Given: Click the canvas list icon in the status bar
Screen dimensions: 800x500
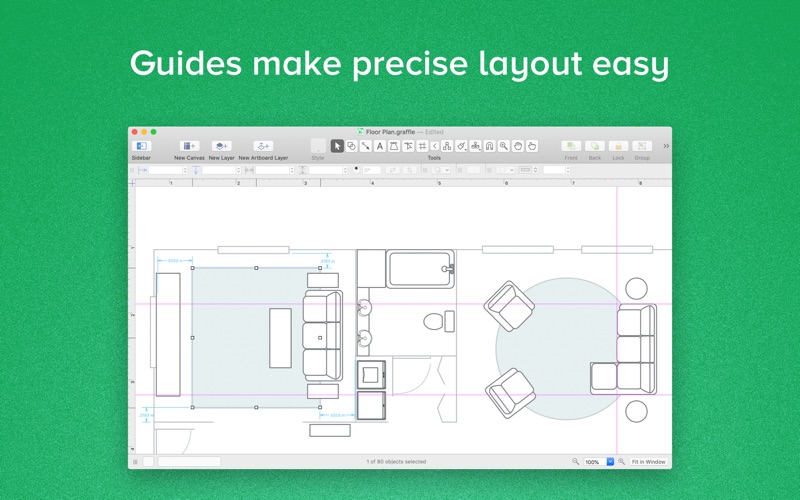Looking at the screenshot, I should (x=135, y=462).
